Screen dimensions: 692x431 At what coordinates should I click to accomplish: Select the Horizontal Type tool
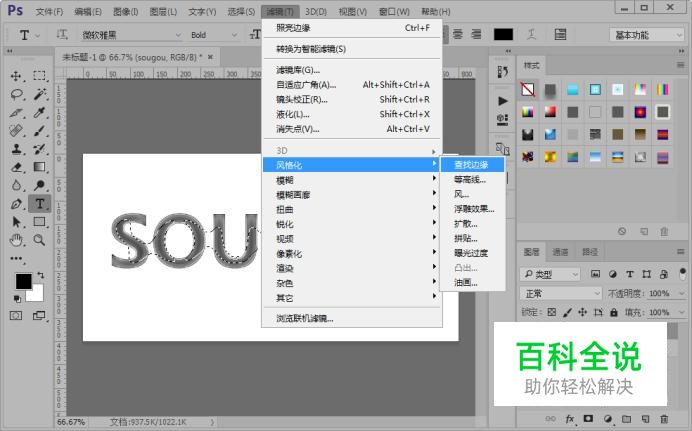pos(39,204)
